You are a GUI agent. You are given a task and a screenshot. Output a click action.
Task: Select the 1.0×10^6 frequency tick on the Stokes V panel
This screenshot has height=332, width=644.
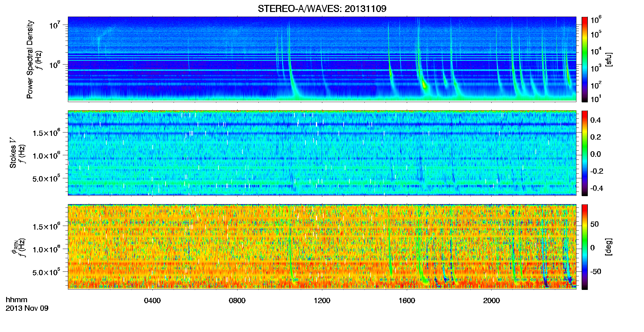pos(46,156)
